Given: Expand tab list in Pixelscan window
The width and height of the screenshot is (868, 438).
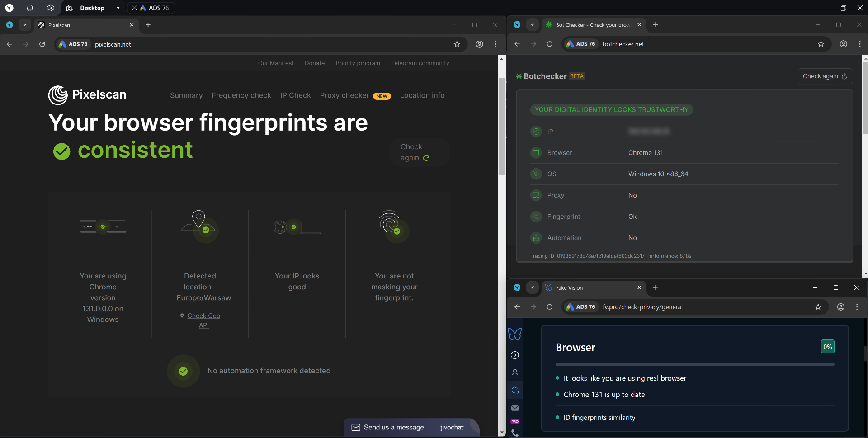Looking at the screenshot, I should pyautogui.click(x=25, y=25).
